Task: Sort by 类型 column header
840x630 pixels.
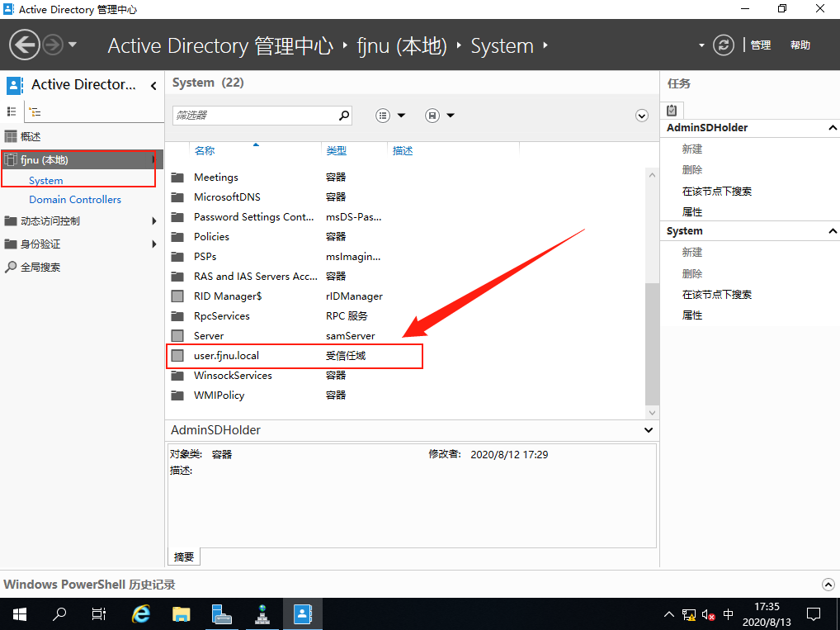Action: pyautogui.click(x=337, y=150)
